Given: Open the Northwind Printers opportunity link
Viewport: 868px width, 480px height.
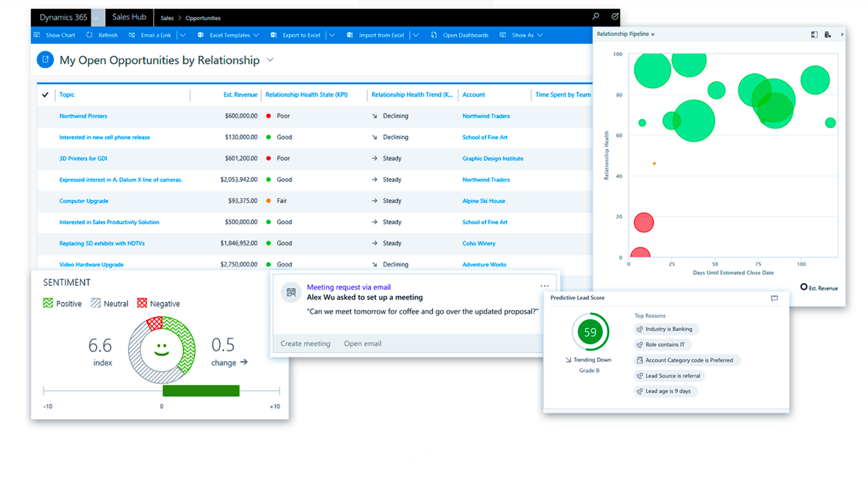Looking at the screenshot, I should point(83,116).
